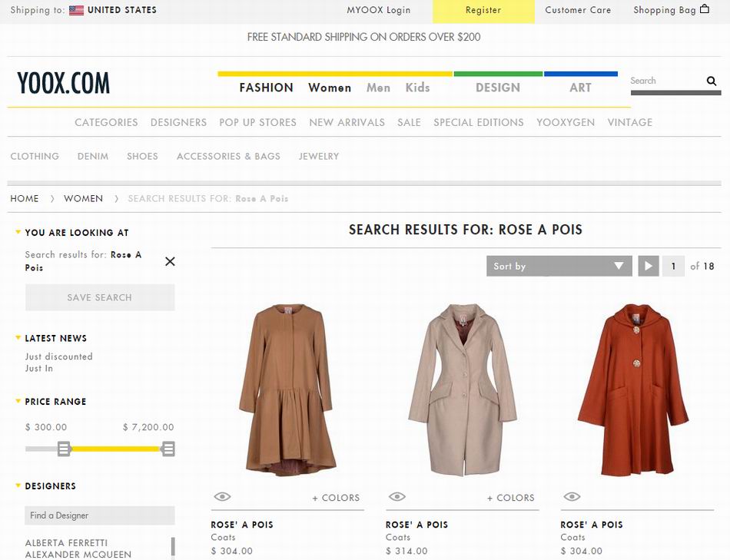
Task: Open the rust orange coat thumbnail
Action: click(633, 389)
